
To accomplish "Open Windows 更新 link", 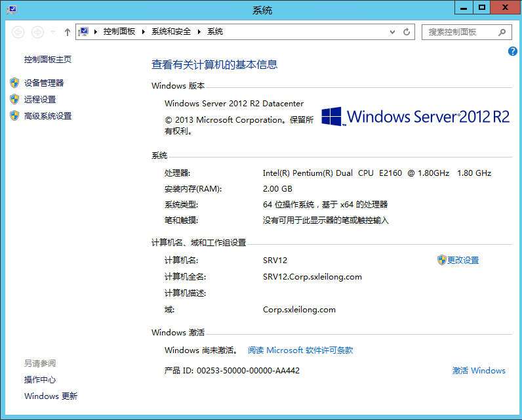I will click(50, 396).
